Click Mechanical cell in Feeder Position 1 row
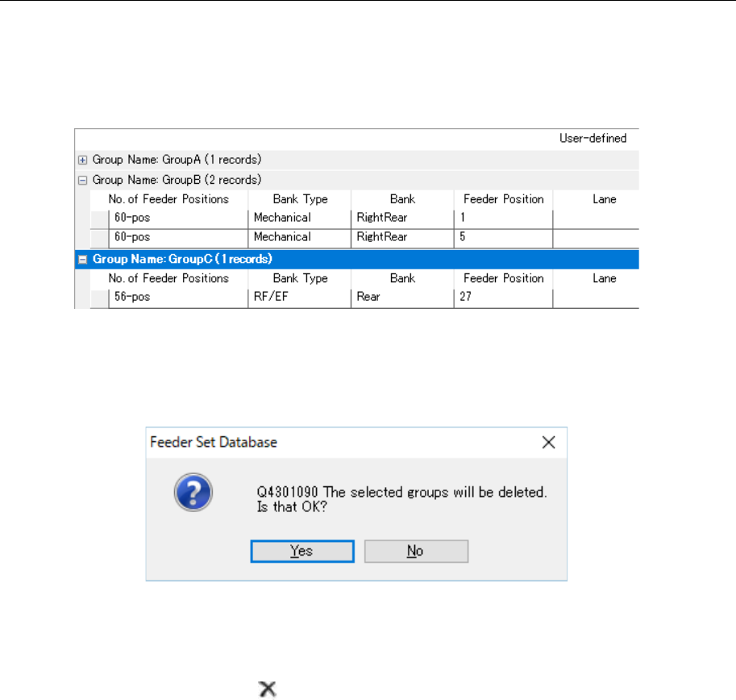Viewport: 736px width, 700px height. click(299, 219)
